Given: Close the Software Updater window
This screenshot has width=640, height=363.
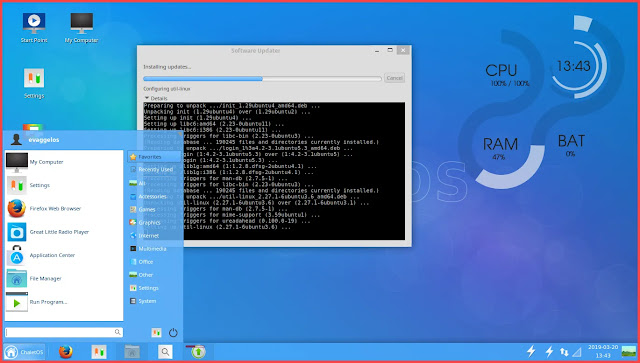Looking at the screenshot, I should pyautogui.click(x=403, y=50).
